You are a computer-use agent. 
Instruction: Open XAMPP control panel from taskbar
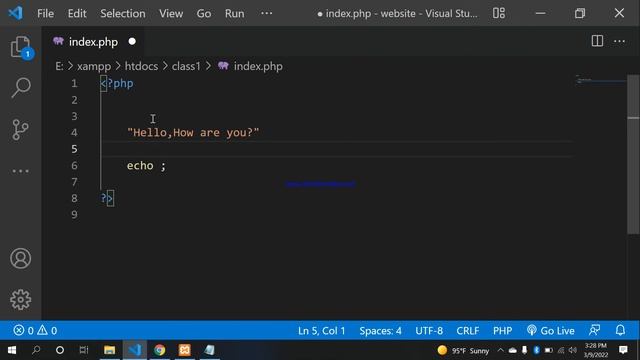tap(184, 350)
